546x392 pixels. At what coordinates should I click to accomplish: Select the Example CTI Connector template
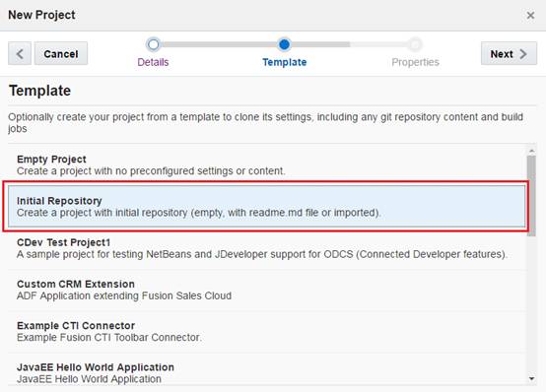coord(267,332)
